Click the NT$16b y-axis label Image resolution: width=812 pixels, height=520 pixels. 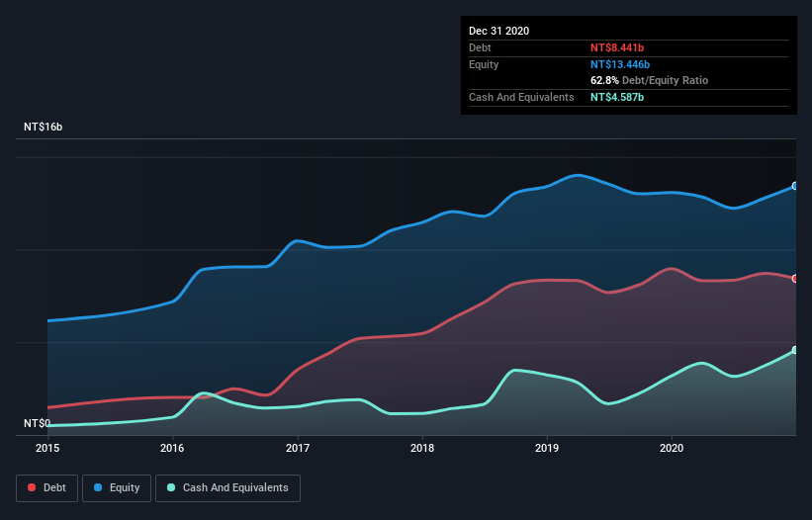43,127
